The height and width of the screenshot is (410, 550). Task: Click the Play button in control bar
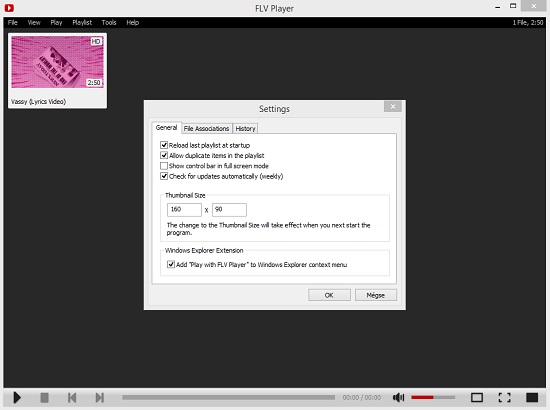[x=17, y=398]
